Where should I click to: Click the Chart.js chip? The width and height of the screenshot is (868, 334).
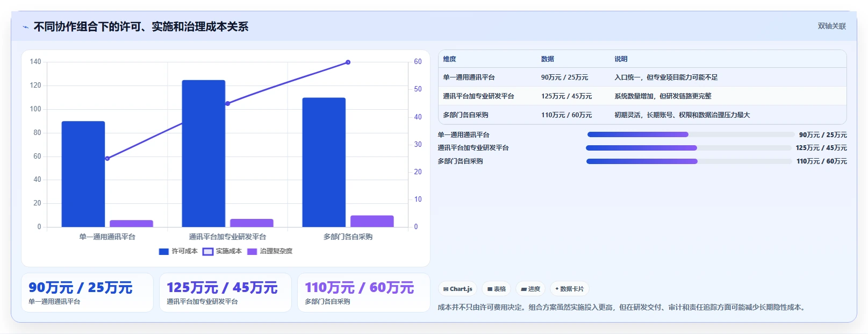pyautogui.click(x=457, y=289)
